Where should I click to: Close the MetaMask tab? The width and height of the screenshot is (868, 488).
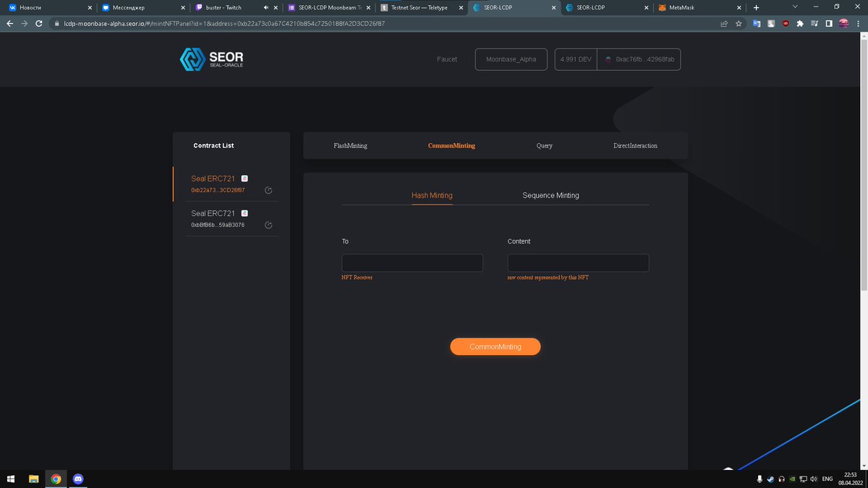[740, 7]
